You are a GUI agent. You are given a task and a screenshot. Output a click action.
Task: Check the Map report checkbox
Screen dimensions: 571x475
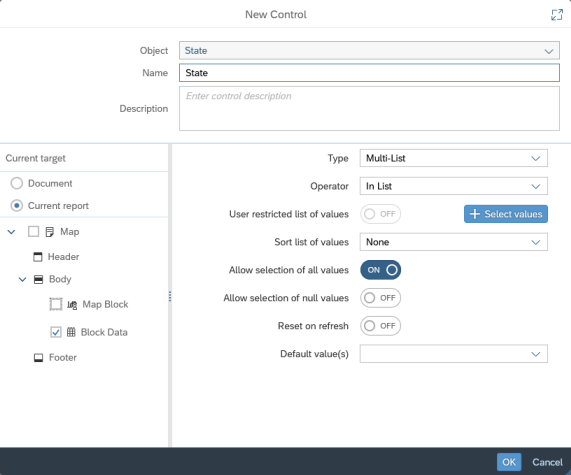pos(34,232)
